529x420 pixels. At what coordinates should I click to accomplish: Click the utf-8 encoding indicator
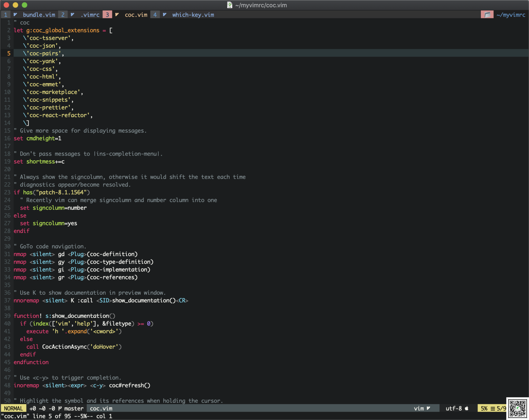[454, 408]
